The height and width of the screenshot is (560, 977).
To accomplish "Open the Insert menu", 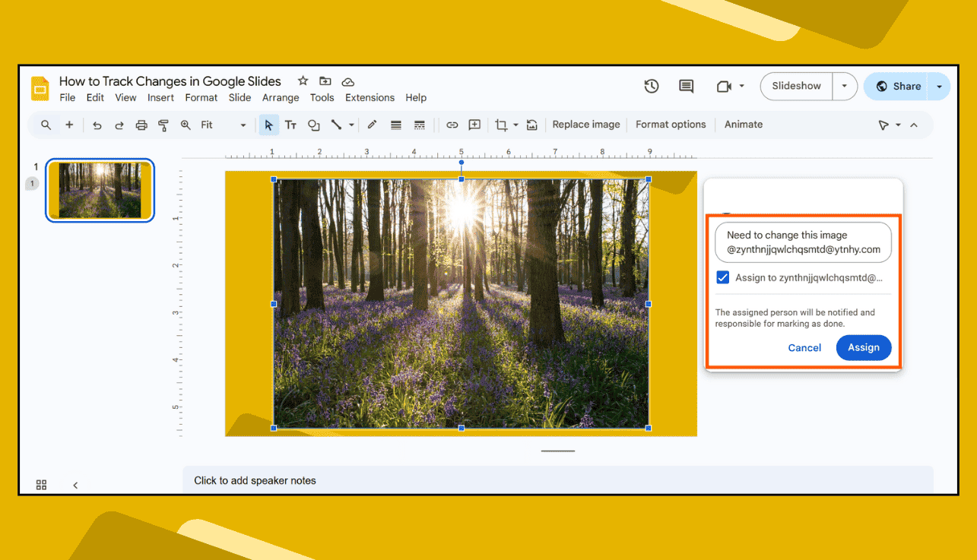I will pos(160,97).
